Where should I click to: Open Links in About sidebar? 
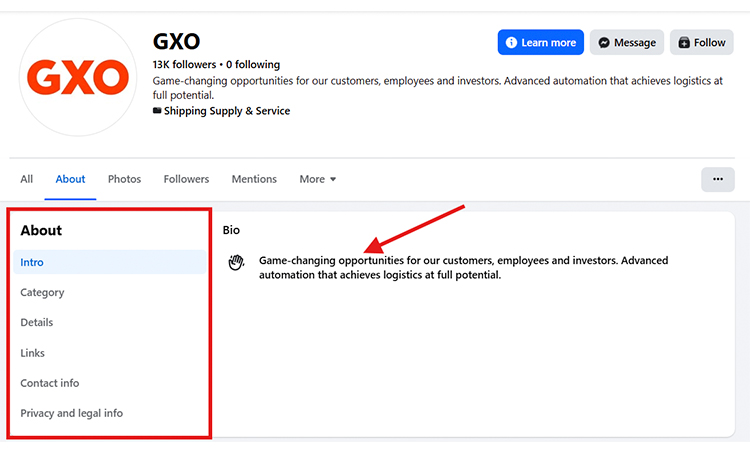110,353
